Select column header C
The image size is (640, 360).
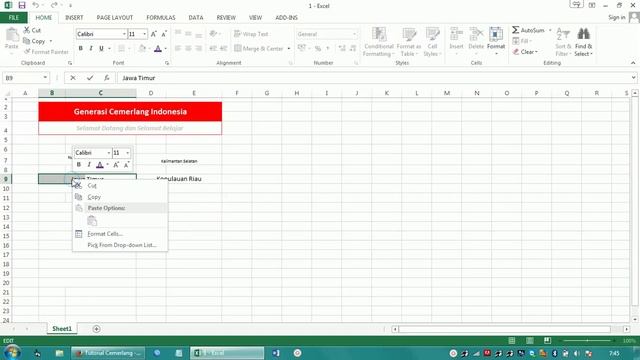point(100,93)
